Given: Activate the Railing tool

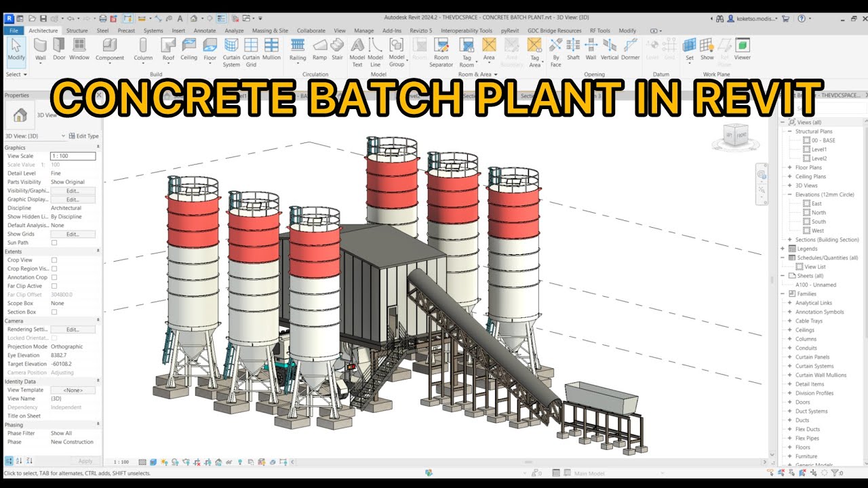Looking at the screenshot, I should coord(298,49).
